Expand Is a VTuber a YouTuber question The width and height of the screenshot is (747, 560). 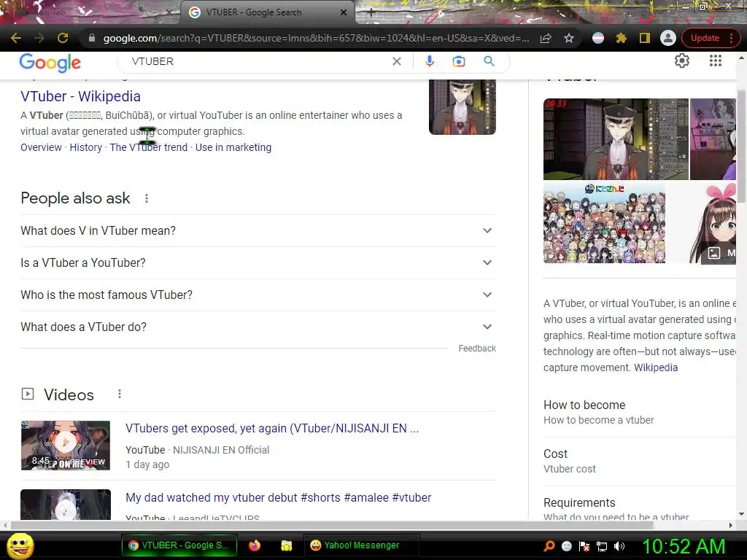pos(258,262)
